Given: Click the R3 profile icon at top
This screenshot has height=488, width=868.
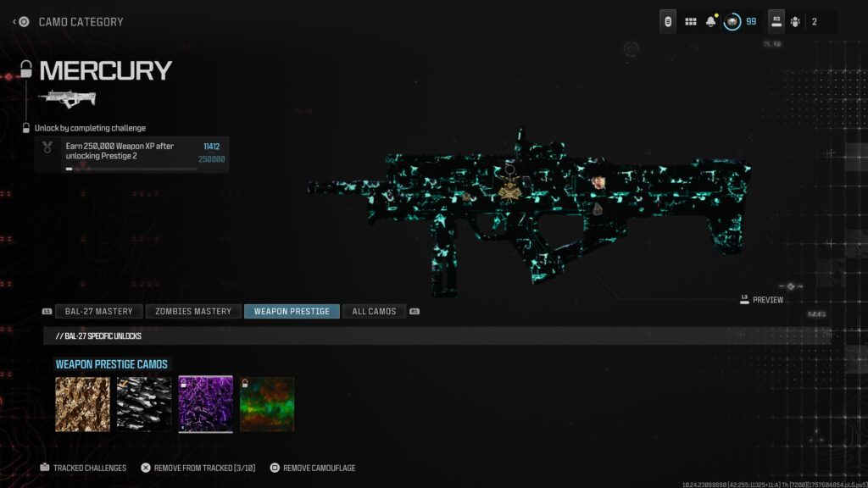Looking at the screenshot, I should click(x=776, y=21).
